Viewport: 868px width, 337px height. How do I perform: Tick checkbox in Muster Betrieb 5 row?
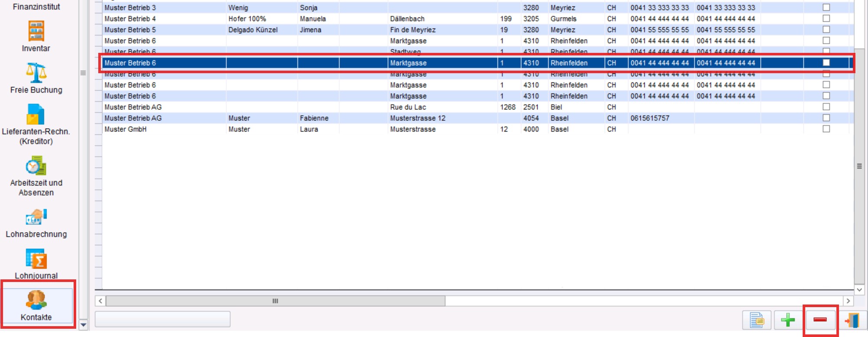826,29
